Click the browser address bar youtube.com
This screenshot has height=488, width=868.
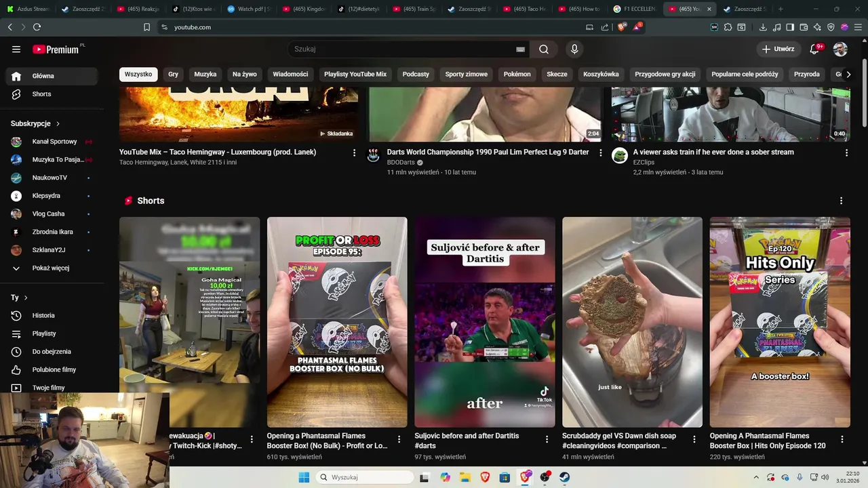pyautogui.click(x=193, y=27)
